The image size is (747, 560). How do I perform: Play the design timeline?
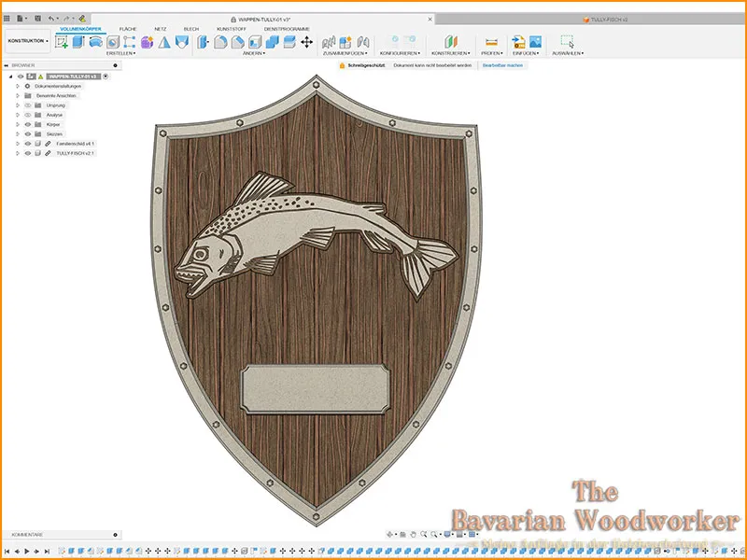tap(27, 551)
